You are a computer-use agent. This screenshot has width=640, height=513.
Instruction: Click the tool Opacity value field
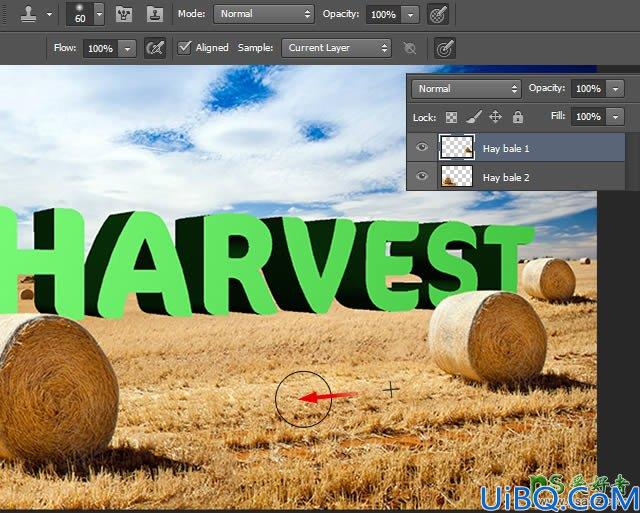(383, 15)
